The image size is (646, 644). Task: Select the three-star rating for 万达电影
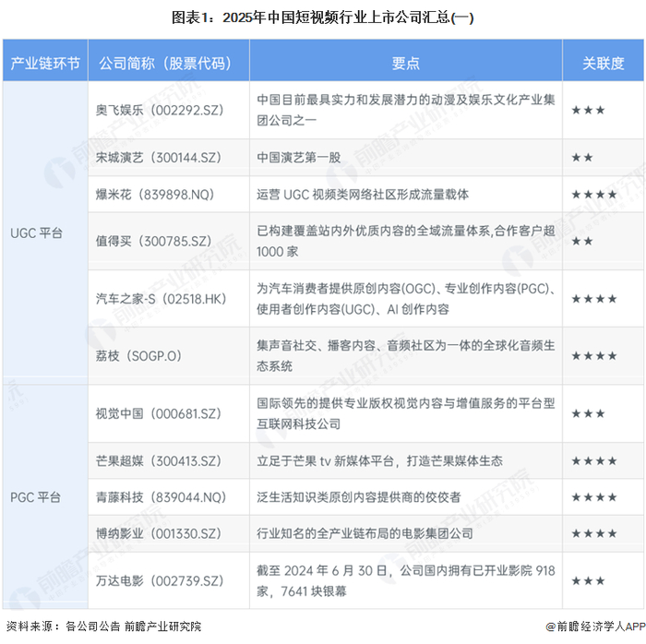pos(588,581)
